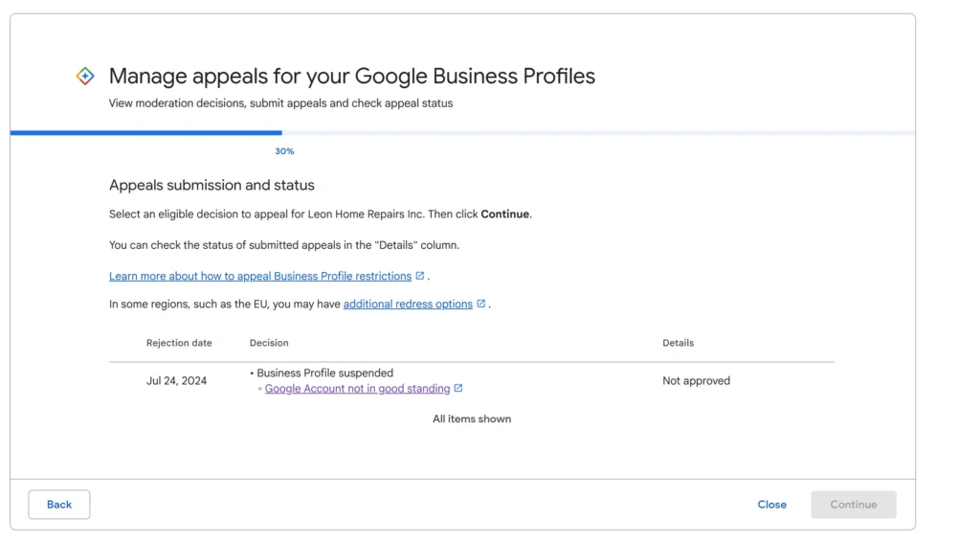Viewport: 980px width, 543px height.
Task: Click the Appeals submission and status heading
Action: point(212,185)
